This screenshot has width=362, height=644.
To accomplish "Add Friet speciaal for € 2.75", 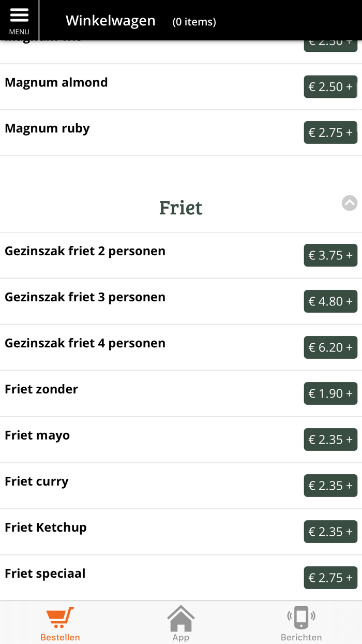I will pos(330,577).
